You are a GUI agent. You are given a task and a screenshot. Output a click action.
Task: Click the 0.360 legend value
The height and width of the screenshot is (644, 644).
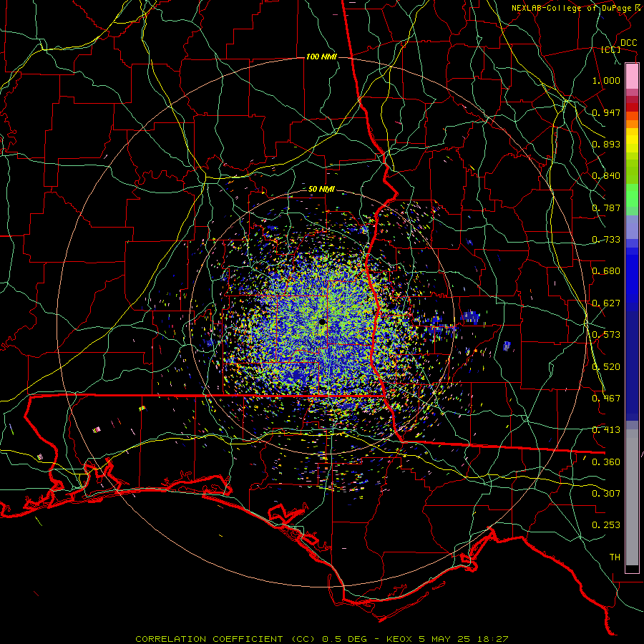[606, 462]
